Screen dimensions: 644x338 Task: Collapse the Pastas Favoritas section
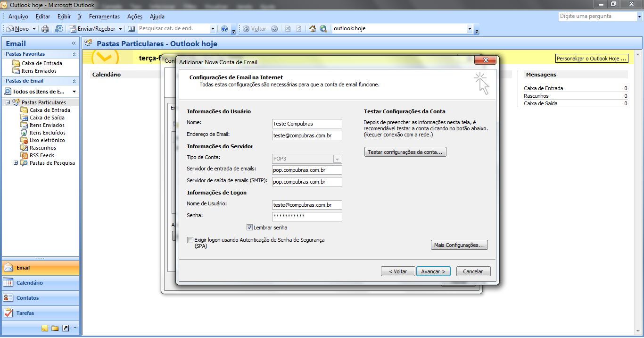[74, 54]
